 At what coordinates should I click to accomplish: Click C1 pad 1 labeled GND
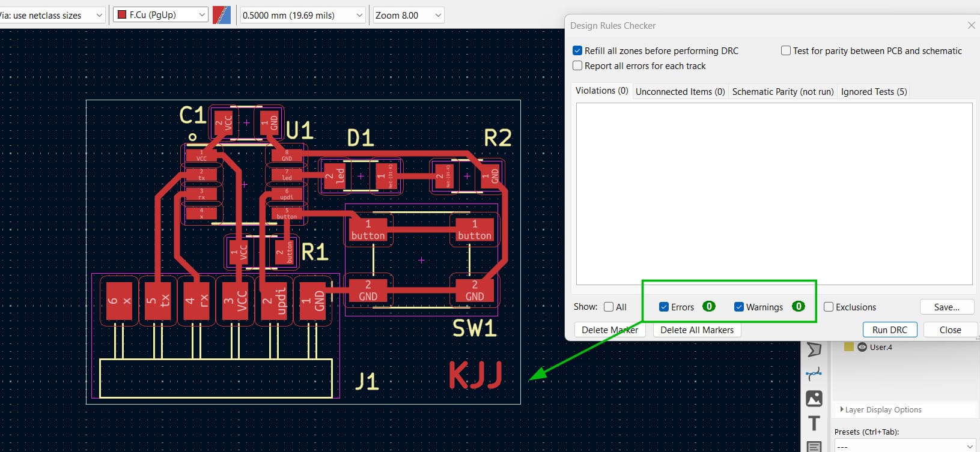click(269, 123)
